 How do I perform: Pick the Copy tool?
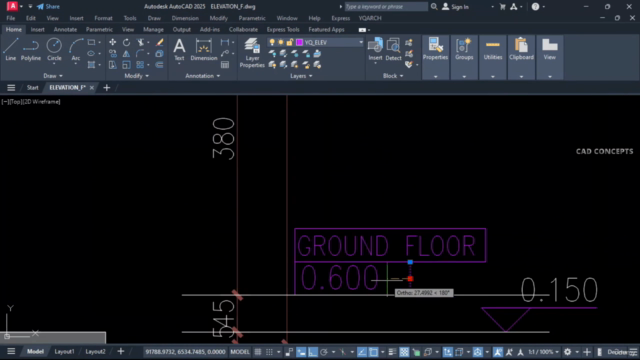pyautogui.click(x=113, y=53)
